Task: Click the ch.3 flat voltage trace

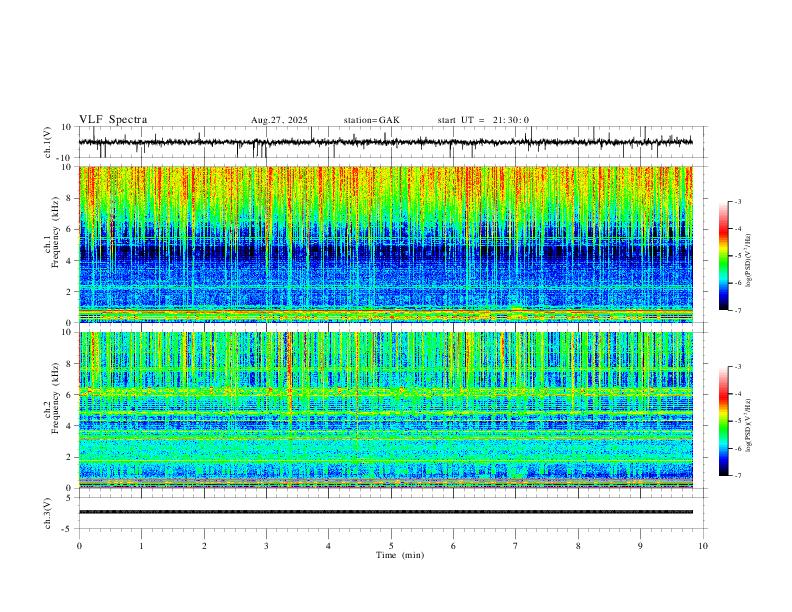Action: coord(385,512)
